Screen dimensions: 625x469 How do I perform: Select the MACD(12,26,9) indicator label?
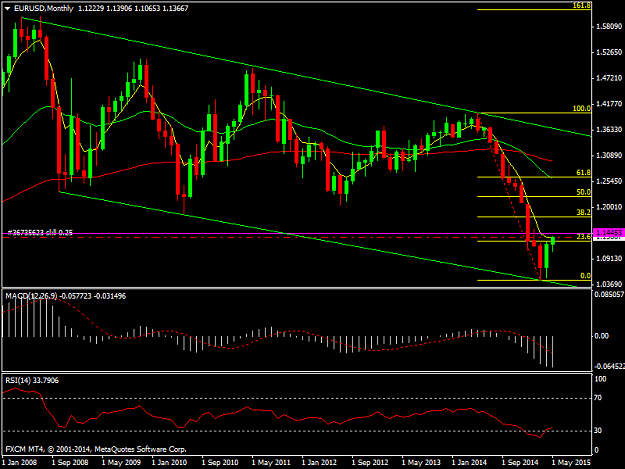(x=31, y=296)
